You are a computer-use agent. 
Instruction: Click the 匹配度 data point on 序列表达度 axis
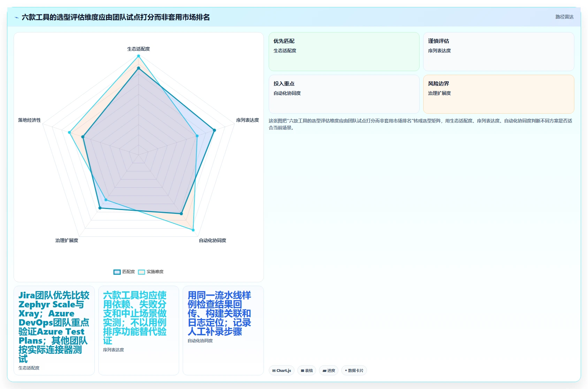click(214, 130)
